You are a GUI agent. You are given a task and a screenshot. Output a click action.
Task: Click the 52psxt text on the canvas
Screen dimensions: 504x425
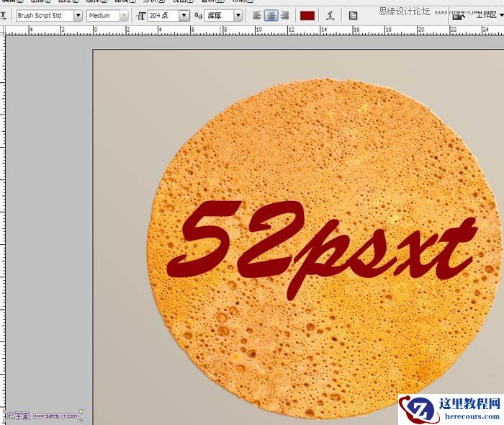[x=321, y=249]
